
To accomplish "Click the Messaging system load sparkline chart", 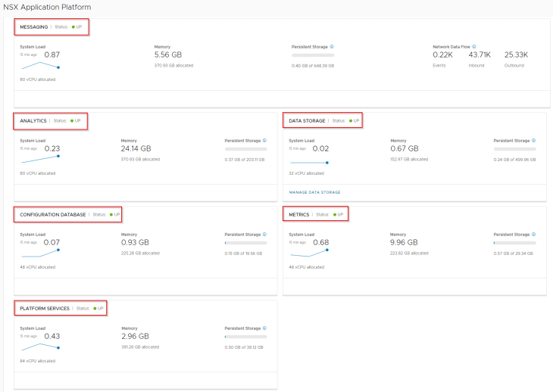I will [x=40, y=66].
